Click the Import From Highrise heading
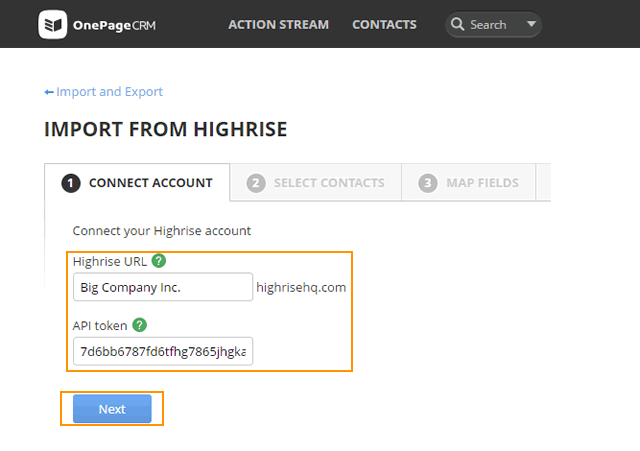Image resolution: width=640 pixels, height=451 pixels. [166, 129]
